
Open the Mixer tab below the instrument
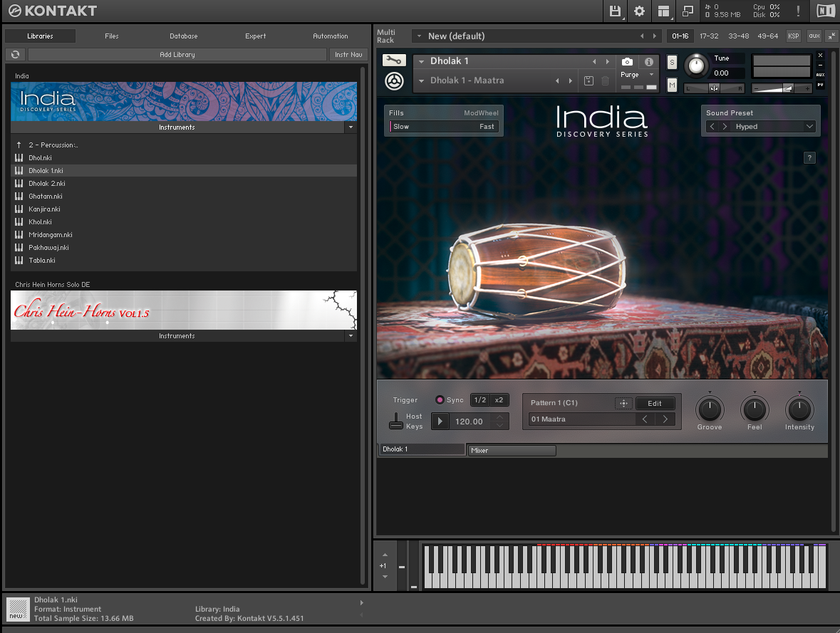click(x=512, y=451)
